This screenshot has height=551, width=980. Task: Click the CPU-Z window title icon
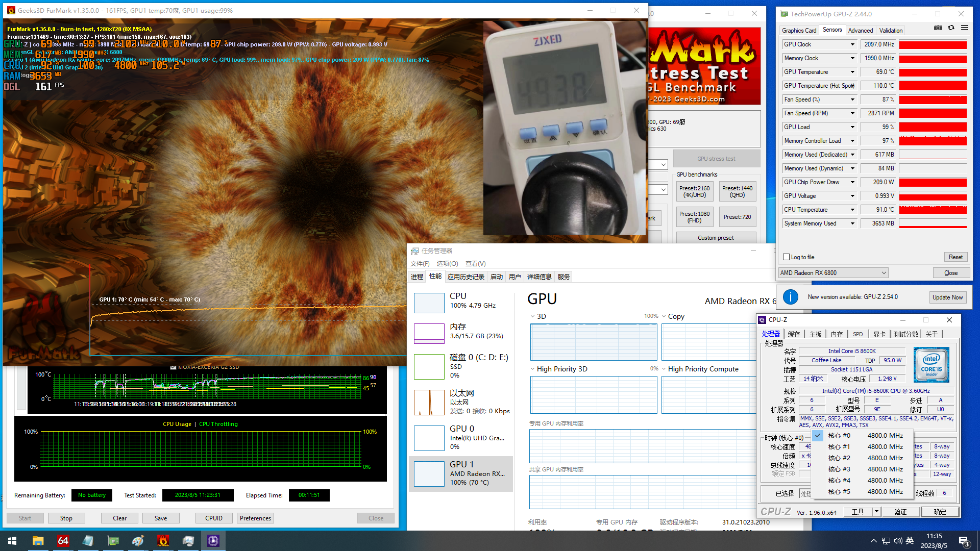tap(762, 320)
